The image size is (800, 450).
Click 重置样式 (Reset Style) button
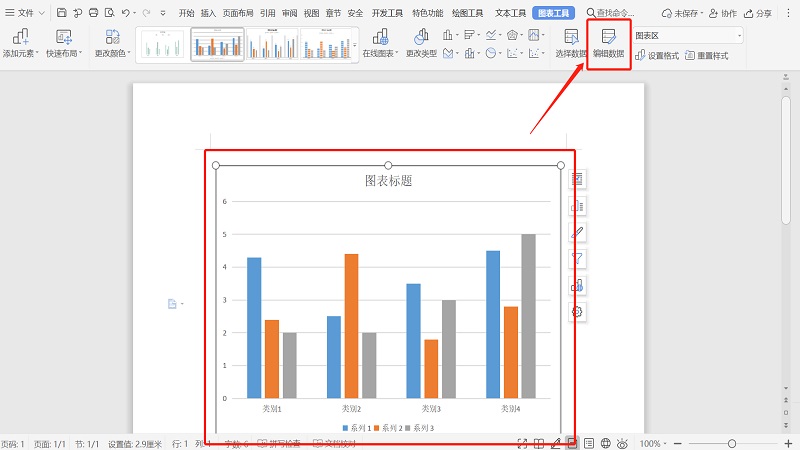(x=707, y=56)
